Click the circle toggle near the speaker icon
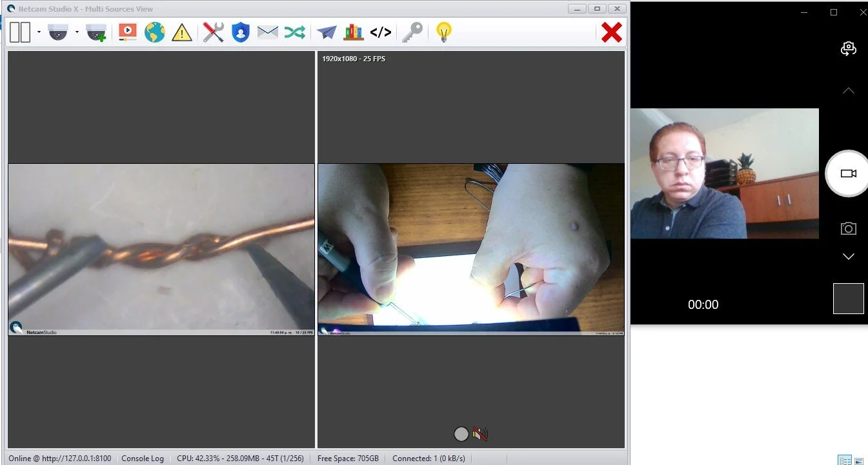Image resolution: width=868 pixels, height=465 pixels. 461,434
